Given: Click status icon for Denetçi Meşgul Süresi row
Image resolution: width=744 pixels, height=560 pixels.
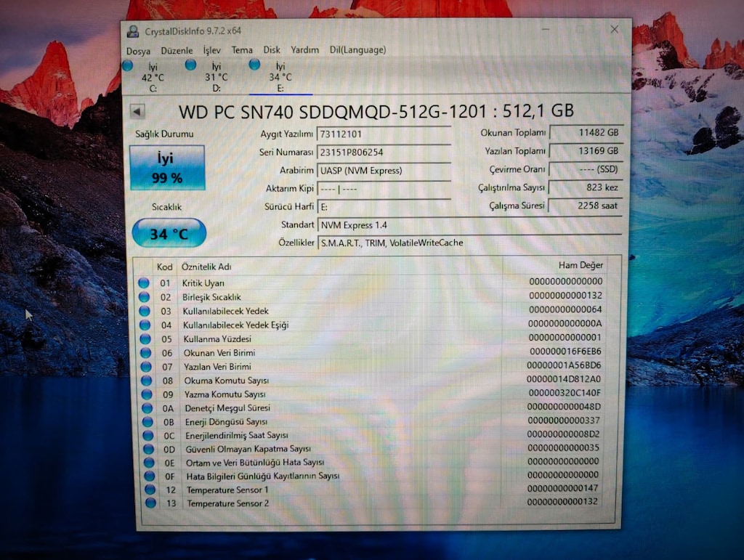Looking at the screenshot, I should (x=147, y=407).
